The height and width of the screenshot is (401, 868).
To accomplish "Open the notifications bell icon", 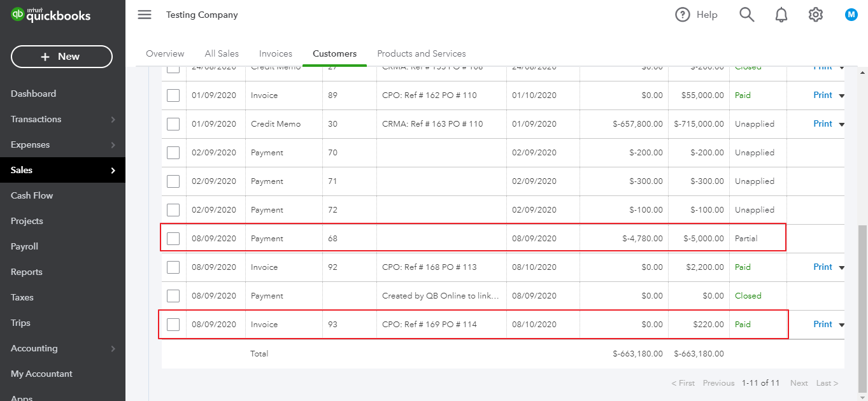I will 781,15.
